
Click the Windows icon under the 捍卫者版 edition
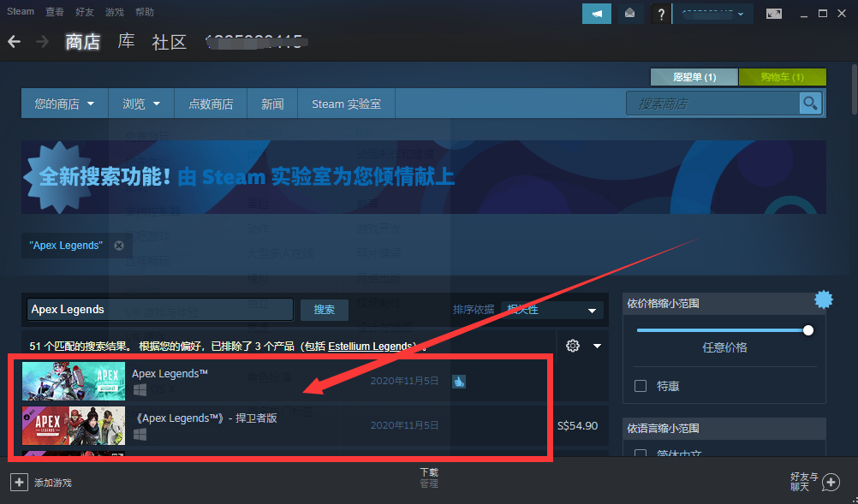click(140, 435)
